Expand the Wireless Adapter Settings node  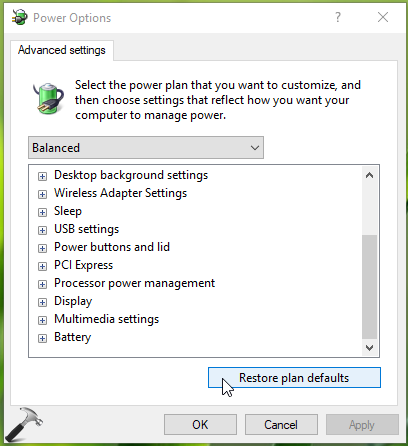click(x=42, y=194)
